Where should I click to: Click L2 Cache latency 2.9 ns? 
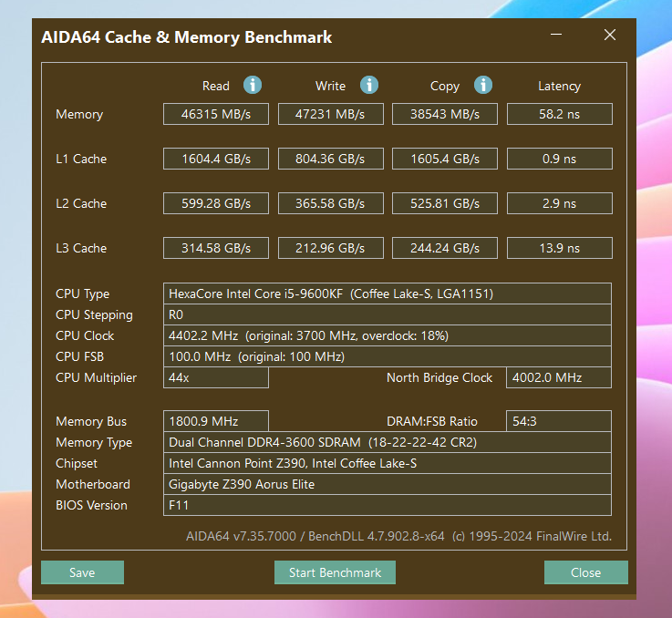coord(559,203)
